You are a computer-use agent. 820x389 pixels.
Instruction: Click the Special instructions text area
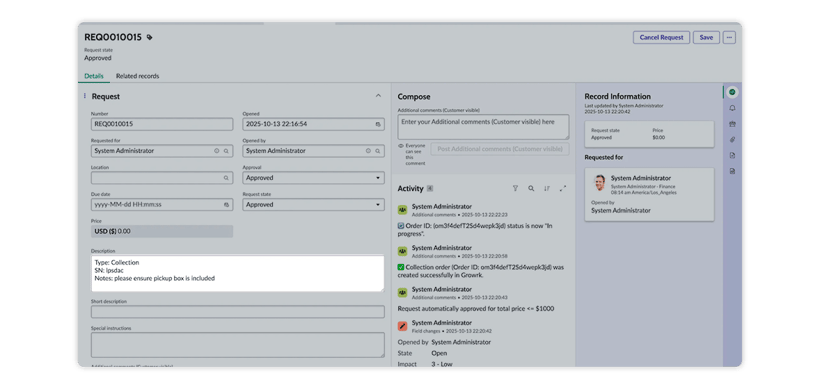[237, 345]
